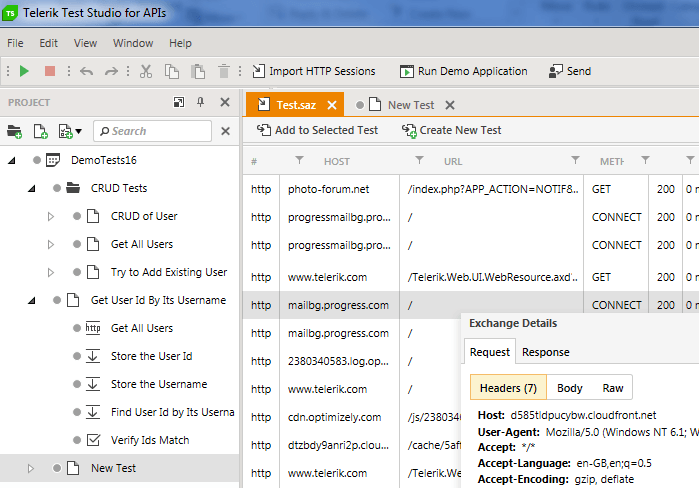Select the Headers (7) view

[x=508, y=388]
